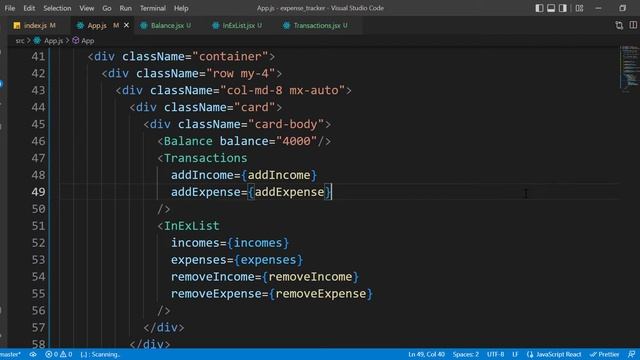Click the Scanning status indicator

click(x=100, y=354)
